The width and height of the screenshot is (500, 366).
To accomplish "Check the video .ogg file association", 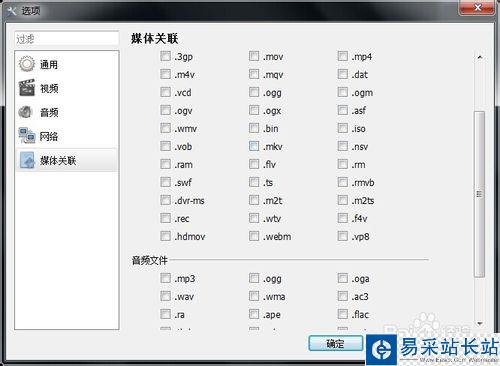I will pyautogui.click(x=254, y=92).
